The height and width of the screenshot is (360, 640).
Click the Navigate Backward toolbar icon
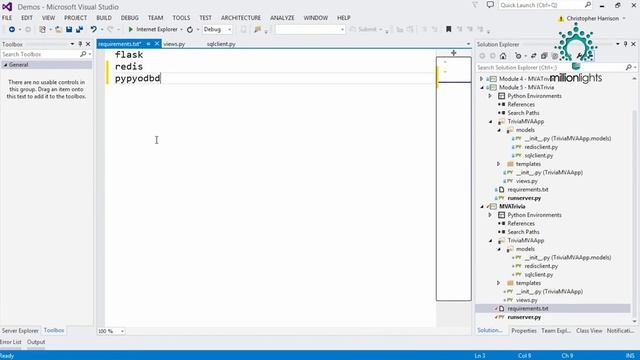(11, 29)
